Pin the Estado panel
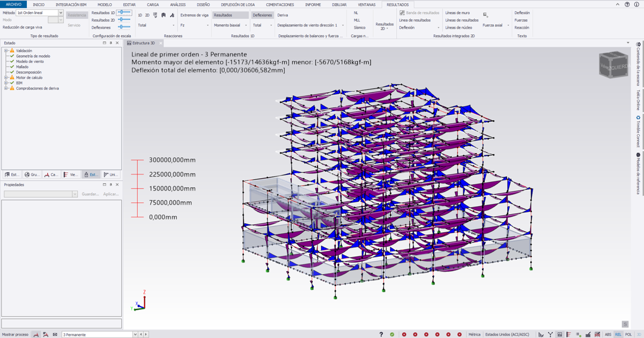This screenshot has height=338, width=644. tap(111, 43)
